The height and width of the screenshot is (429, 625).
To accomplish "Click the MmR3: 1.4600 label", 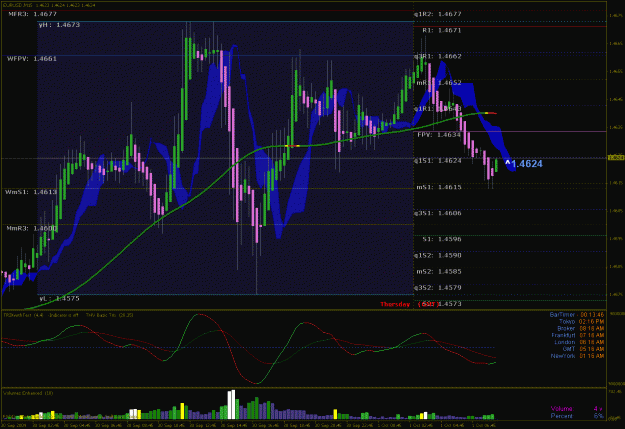I will tap(31, 228).
